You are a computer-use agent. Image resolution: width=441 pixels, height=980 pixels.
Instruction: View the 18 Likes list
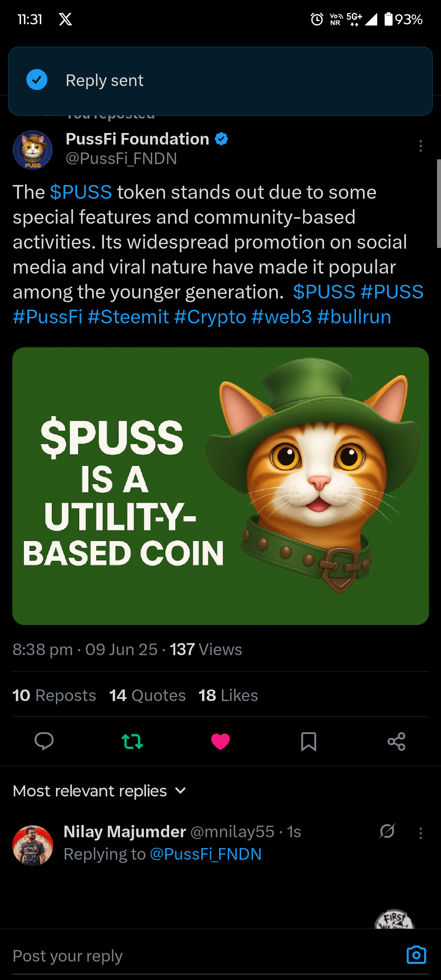228,695
